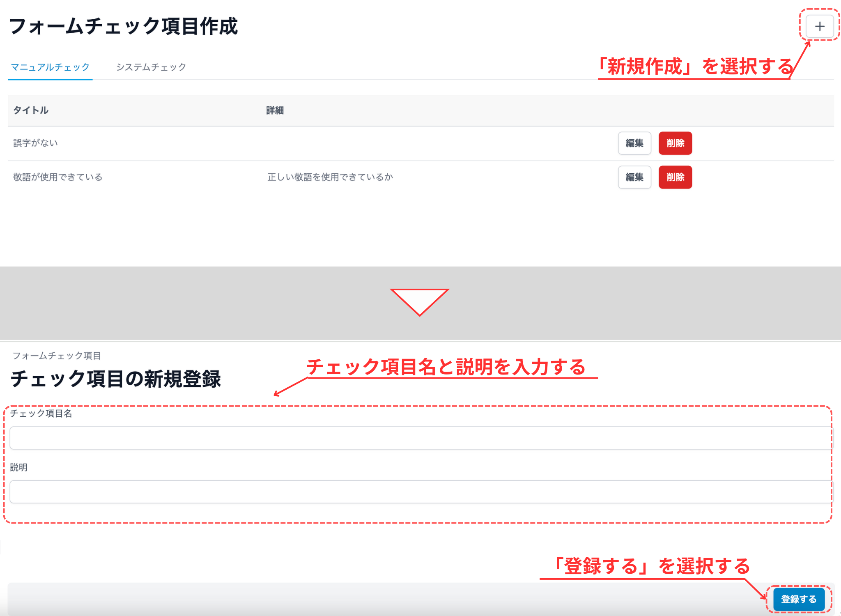Click the plus icon to create new item
The image size is (841, 616).
[819, 26]
